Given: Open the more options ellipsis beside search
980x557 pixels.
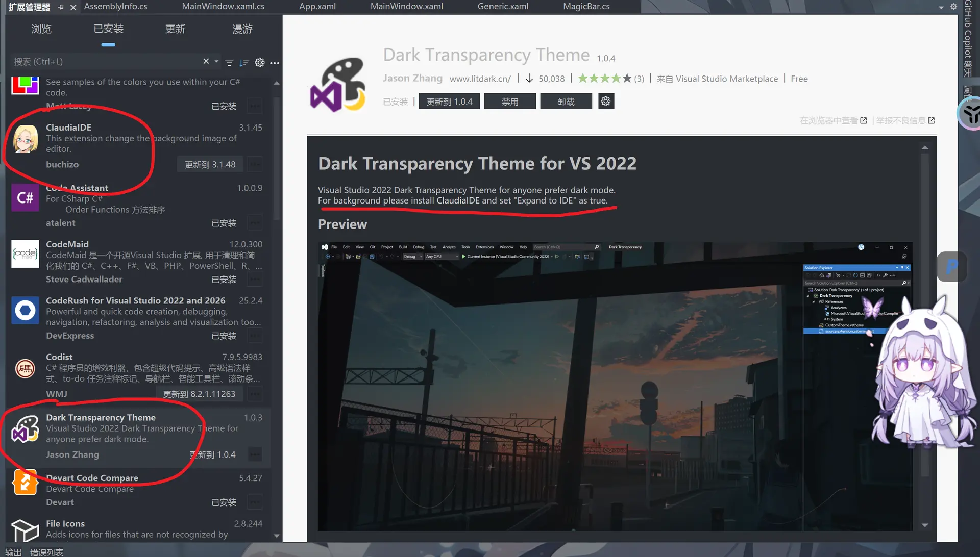Looking at the screenshot, I should [x=275, y=63].
